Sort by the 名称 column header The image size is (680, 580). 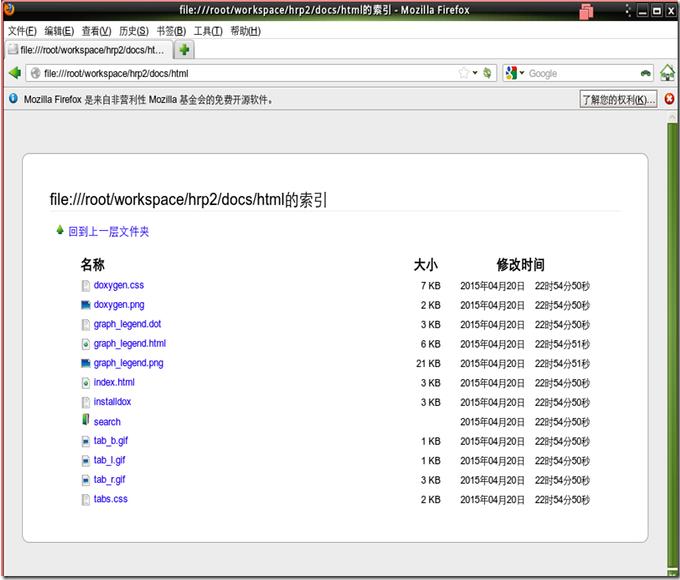point(92,265)
